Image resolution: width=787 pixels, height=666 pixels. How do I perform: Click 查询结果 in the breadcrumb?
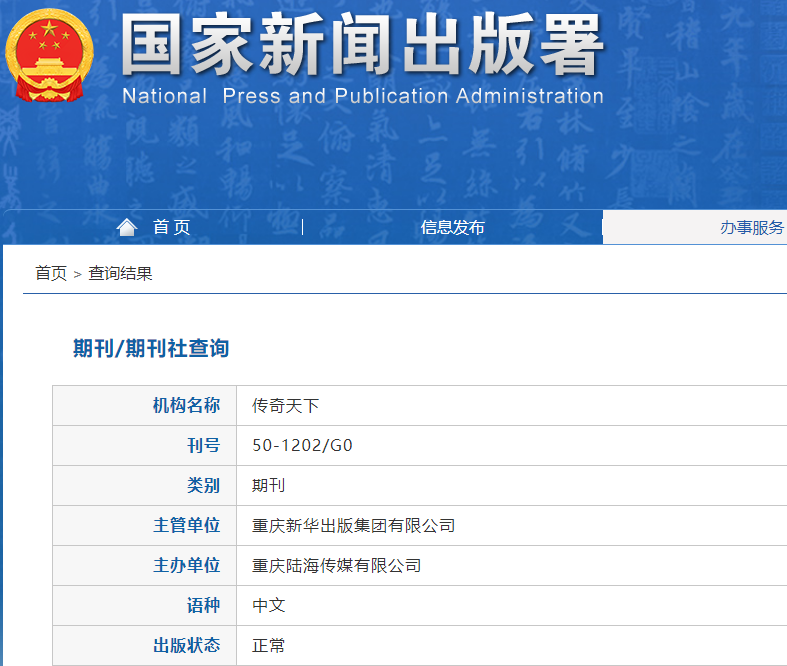point(120,273)
